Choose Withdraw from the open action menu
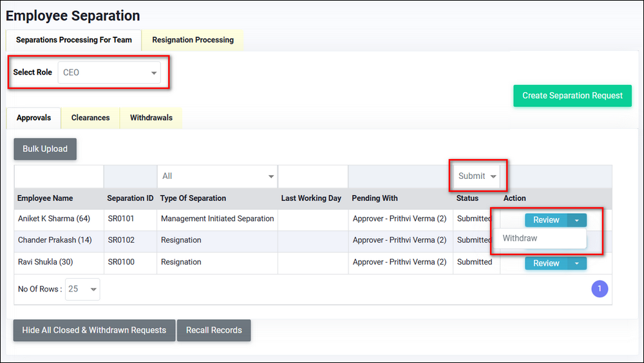Viewport: 644px width, 363px height. [520, 238]
